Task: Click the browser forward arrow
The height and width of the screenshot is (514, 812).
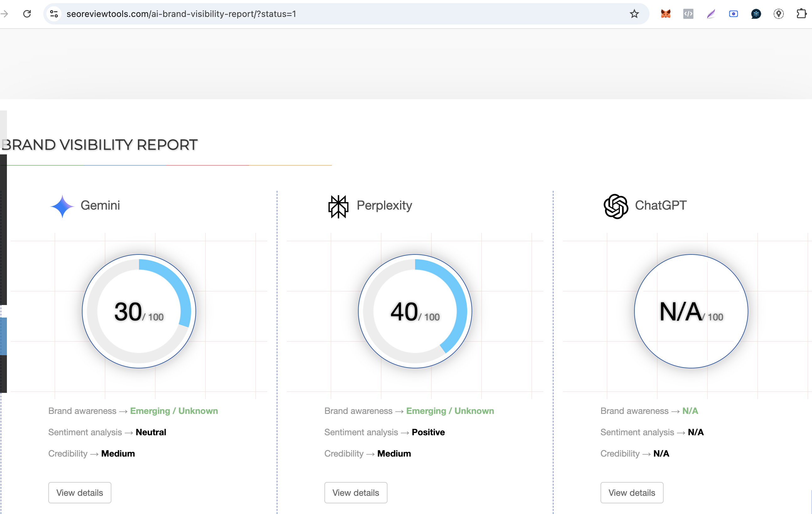Action: 5,14
